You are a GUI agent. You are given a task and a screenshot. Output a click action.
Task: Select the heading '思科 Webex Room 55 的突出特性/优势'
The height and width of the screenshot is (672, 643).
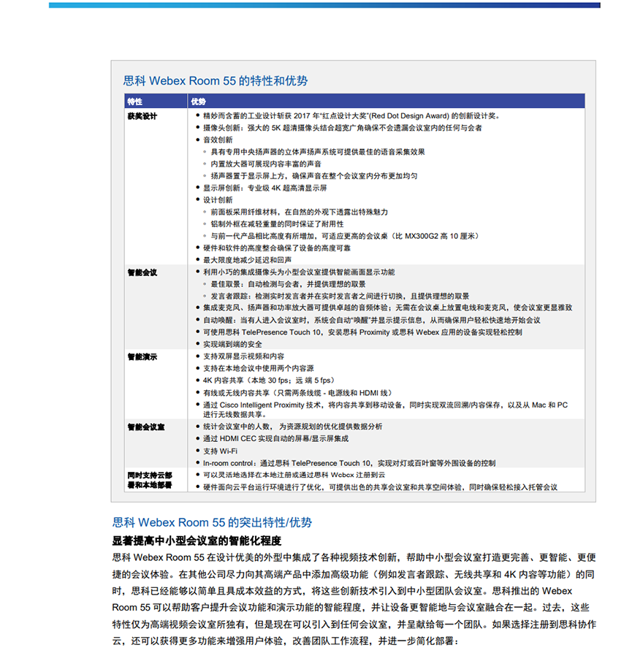[x=212, y=522]
